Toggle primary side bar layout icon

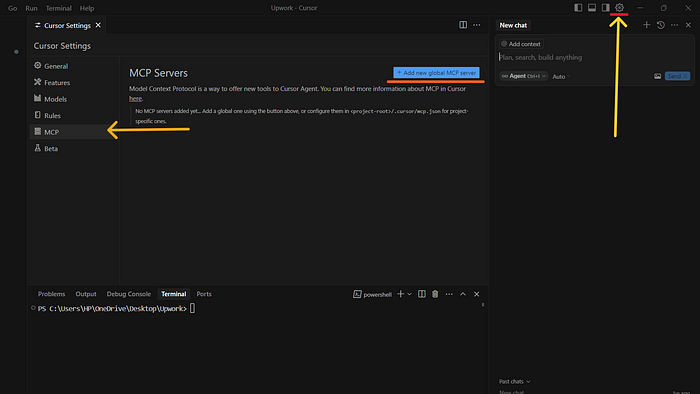[578, 8]
